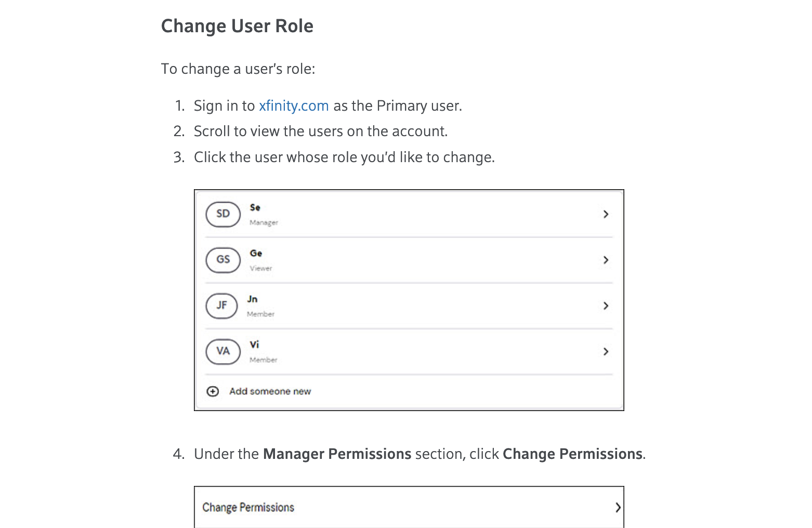Click the Manager label under Se
This screenshot has width=812, height=528.
coord(264,222)
